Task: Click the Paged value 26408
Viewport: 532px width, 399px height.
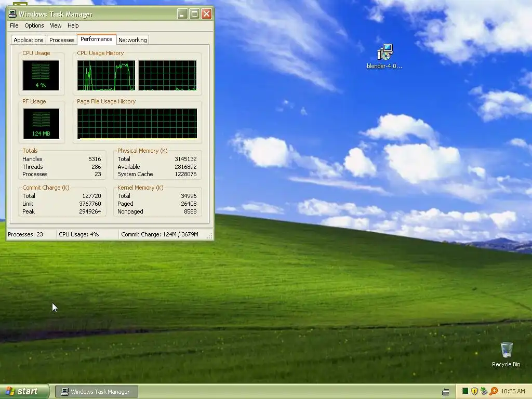Action: pos(189,204)
